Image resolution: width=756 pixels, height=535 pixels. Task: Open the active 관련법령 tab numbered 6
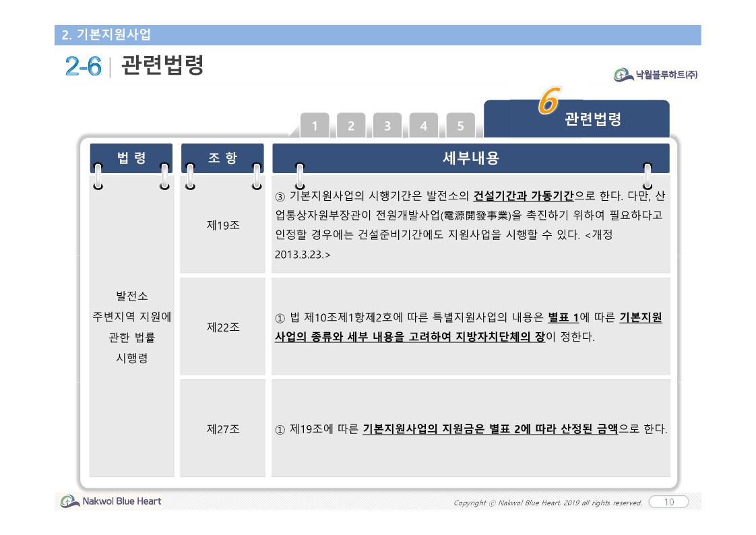[577, 119]
